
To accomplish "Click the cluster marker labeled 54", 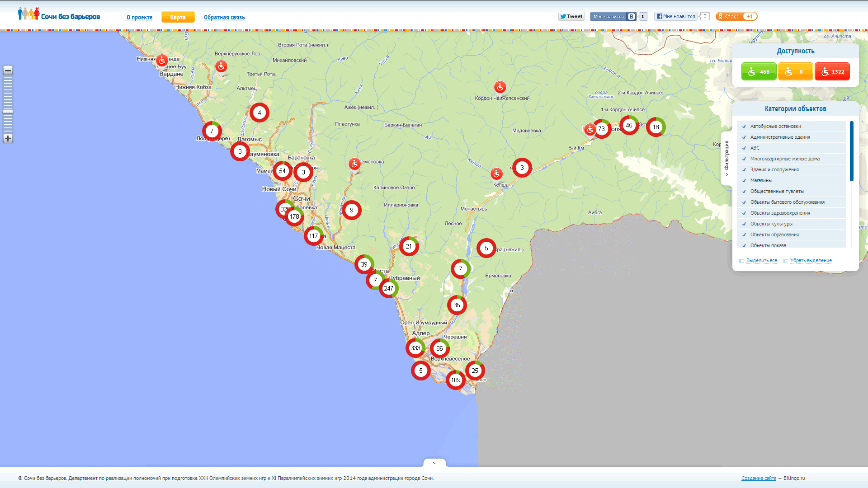I will pos(283,171).
